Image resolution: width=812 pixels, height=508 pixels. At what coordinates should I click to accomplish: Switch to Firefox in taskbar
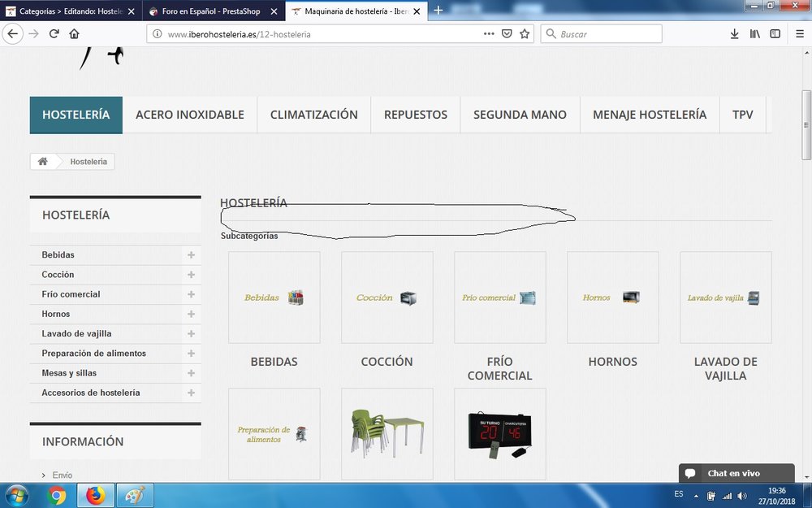95,496
